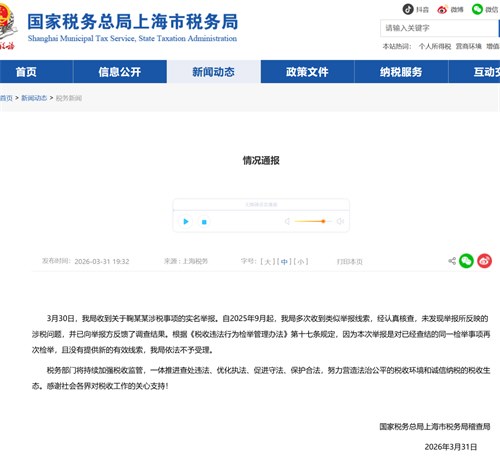Click the signature 国家税务总局上海市税务局稽查局
Image resolution: width=500 pixels, height=457 pixels.
[435, 426]
